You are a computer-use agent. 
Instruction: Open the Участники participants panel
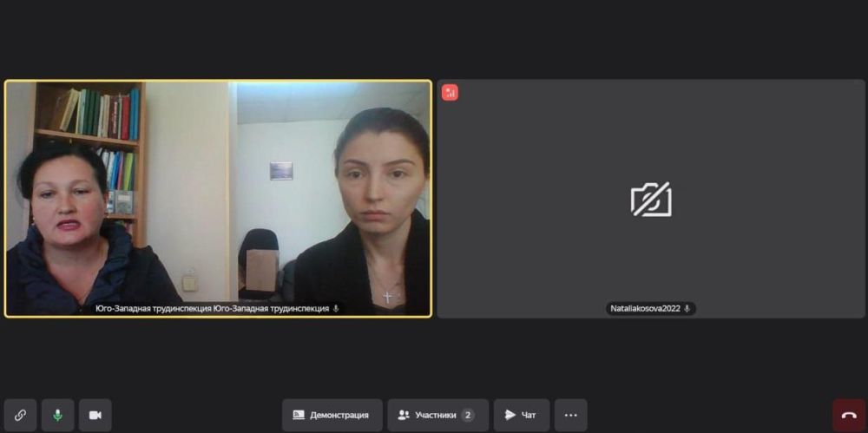437,415
